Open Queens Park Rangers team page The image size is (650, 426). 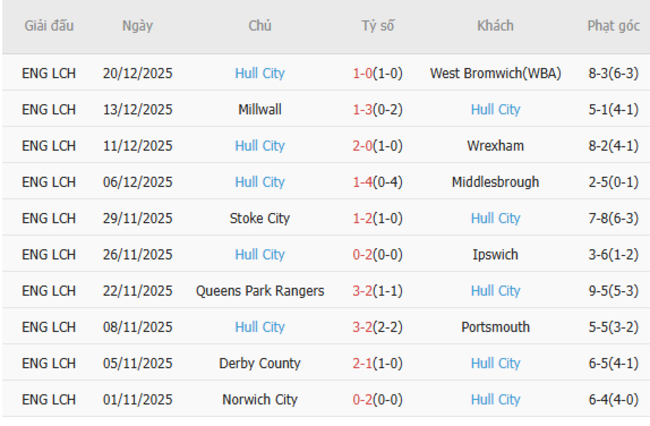[260, 291]
